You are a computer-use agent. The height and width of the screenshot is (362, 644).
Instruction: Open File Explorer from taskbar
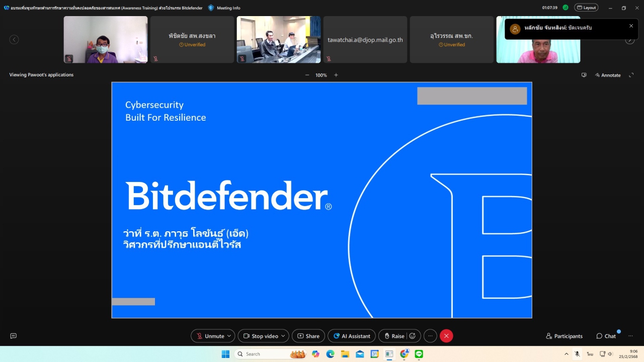click(x=345, y=354)
